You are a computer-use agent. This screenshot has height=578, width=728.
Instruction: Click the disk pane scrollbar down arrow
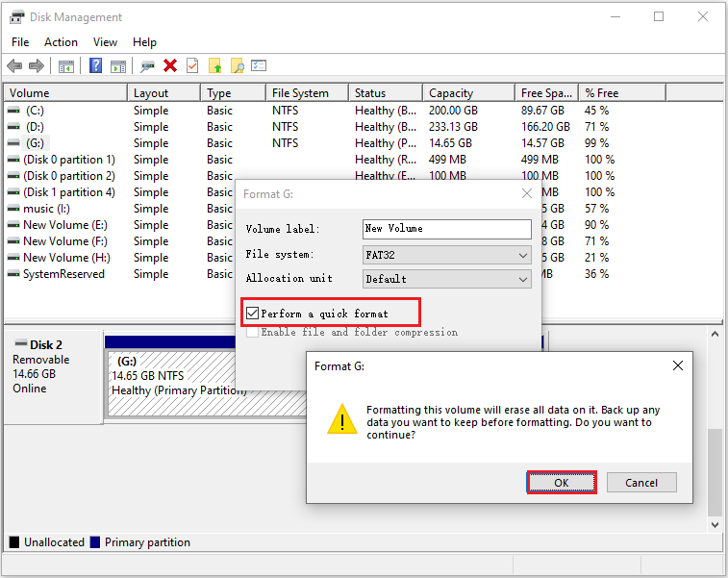click(x=715, y=525)
